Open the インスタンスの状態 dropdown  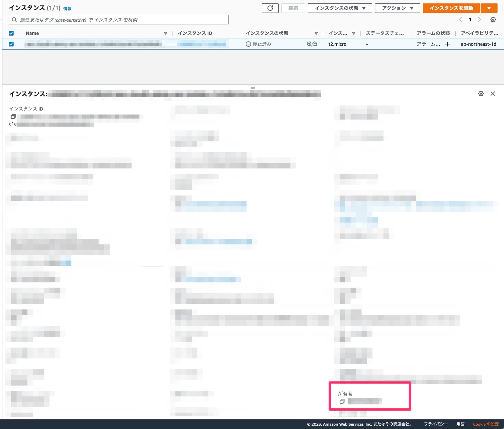pos(339,8)
